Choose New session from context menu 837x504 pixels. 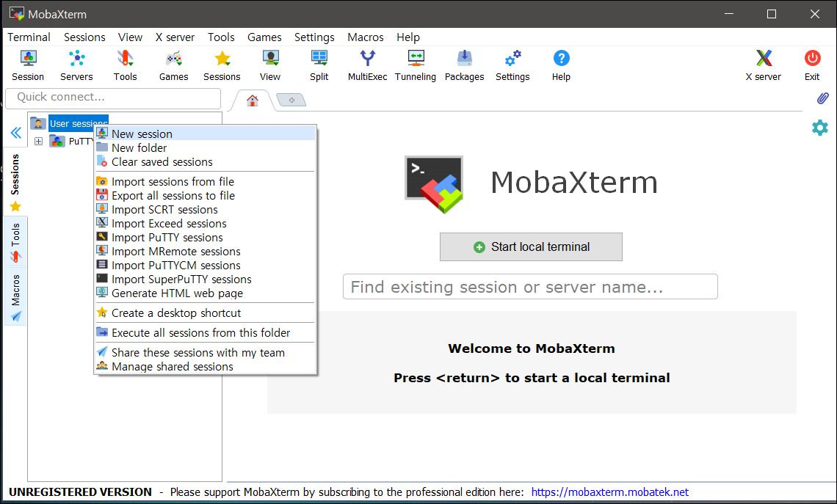206,134
